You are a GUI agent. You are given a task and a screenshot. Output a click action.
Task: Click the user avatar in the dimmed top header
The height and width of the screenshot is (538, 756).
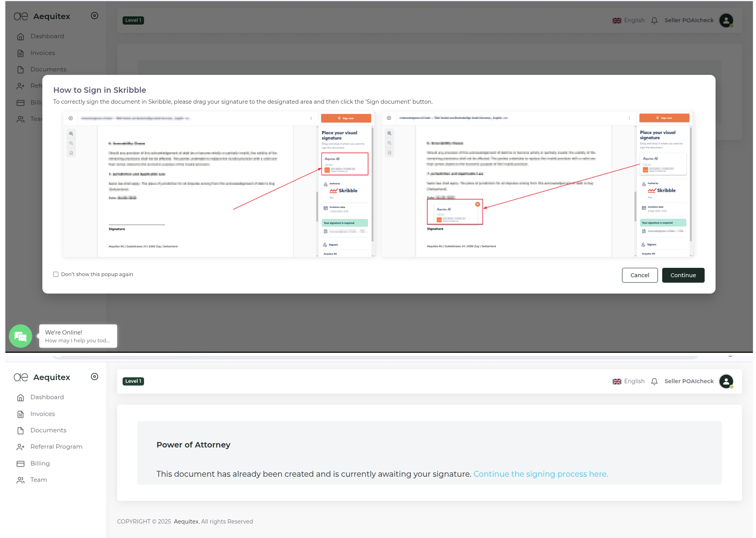coord(726,21)
